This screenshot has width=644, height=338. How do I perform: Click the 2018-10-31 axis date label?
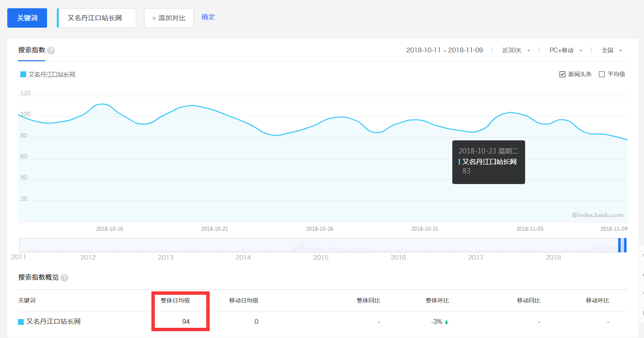tap(425, 229)
